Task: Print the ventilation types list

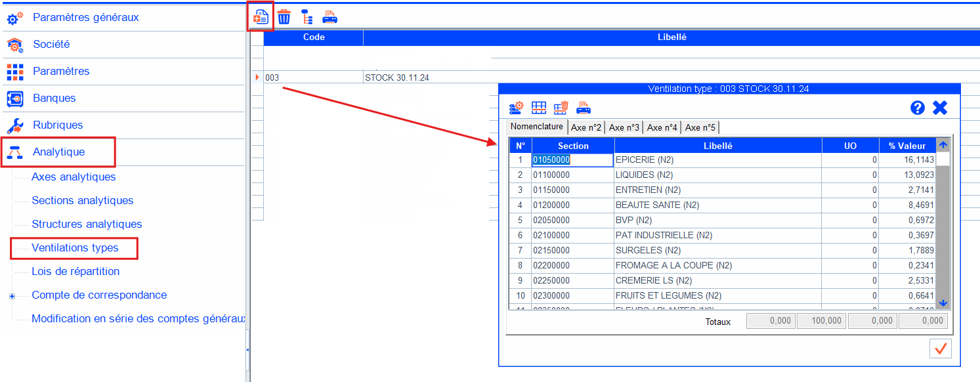Action: [330, 17]
